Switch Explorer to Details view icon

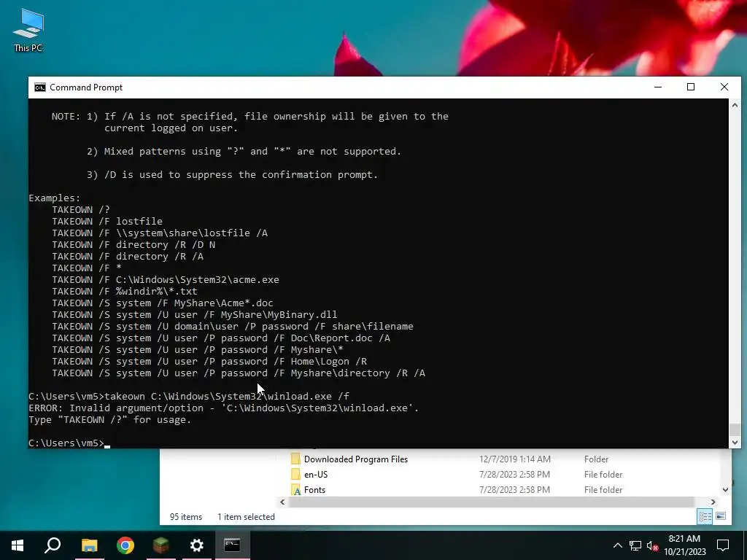click(x=705, y=517)
